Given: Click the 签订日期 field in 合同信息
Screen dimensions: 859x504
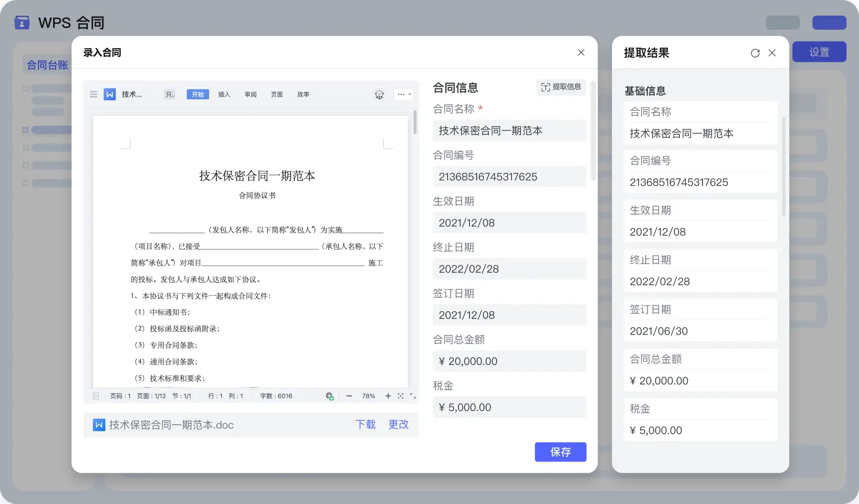Looking at the screenshot, I should point(510,315).
